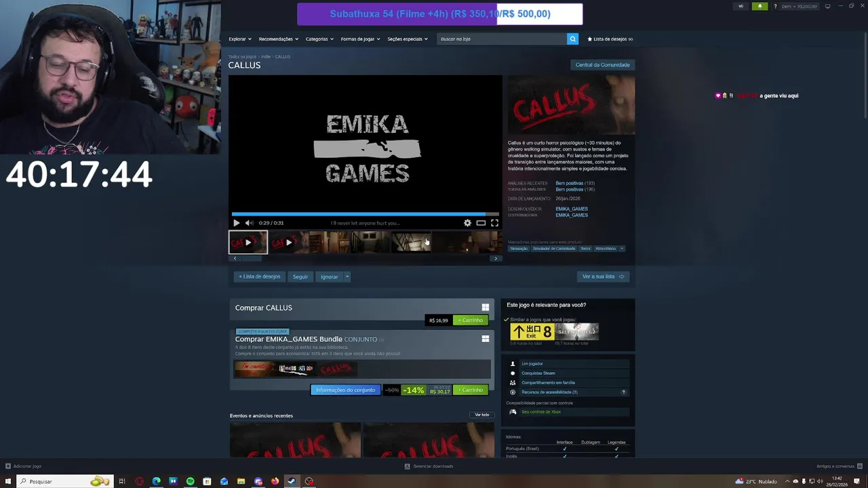Click Ver a sua lista button
Screen dimensions: 868x488
(603, 277)
